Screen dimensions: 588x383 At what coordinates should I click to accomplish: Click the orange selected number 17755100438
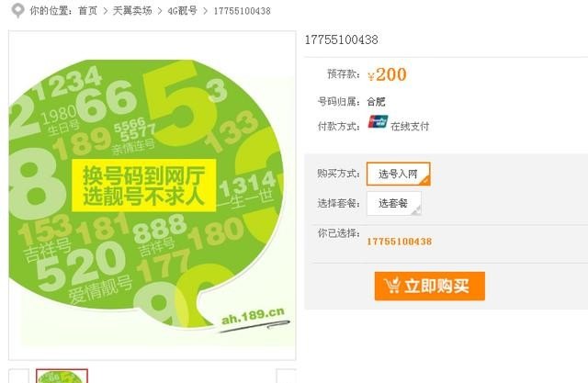tap(400, 242)
